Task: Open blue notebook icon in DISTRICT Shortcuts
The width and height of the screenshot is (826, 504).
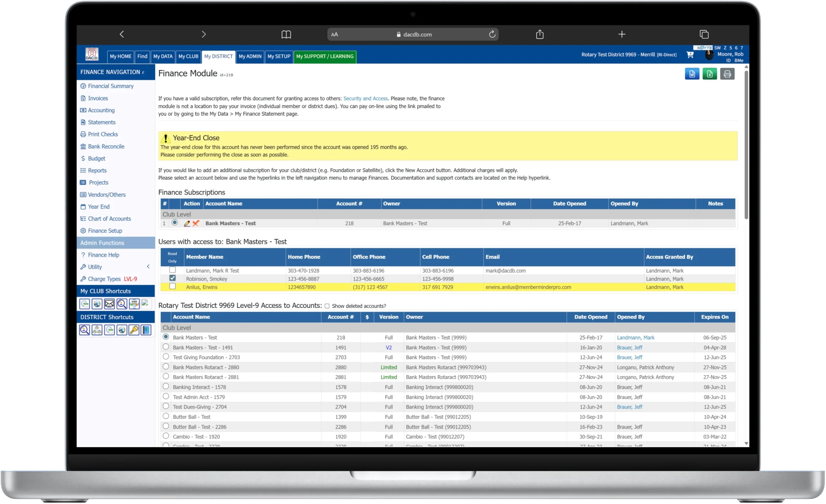Action: pyautogui.click(x=146, y=330)
